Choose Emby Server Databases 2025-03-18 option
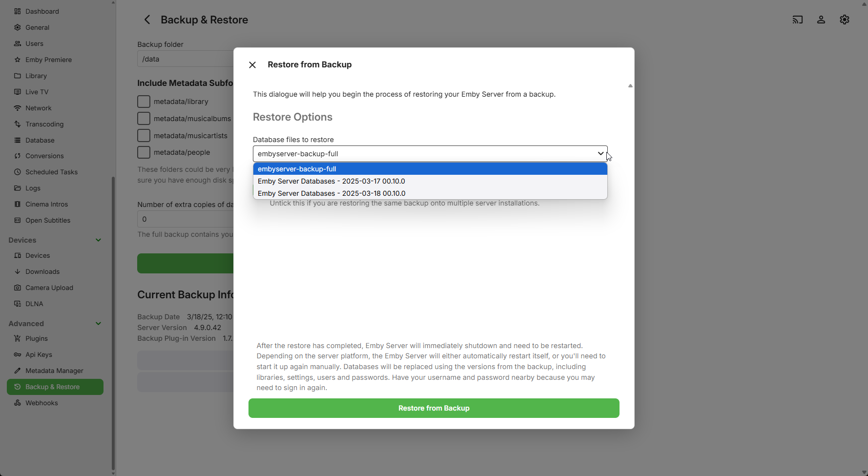Viewport: 868px width, 476px height. 331,193
